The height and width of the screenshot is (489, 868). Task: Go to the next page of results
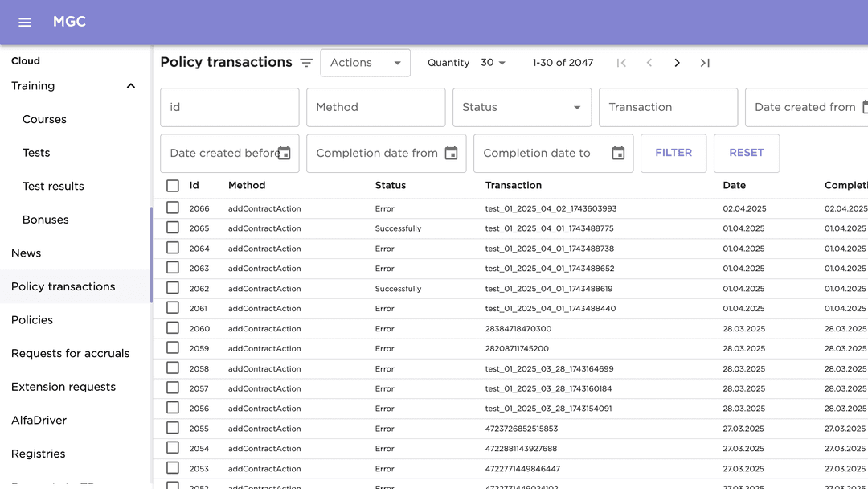(677, 63)
